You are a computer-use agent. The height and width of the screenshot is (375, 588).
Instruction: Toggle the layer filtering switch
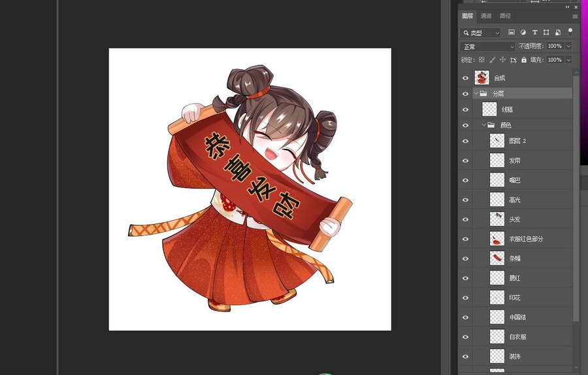coord(570,32)
